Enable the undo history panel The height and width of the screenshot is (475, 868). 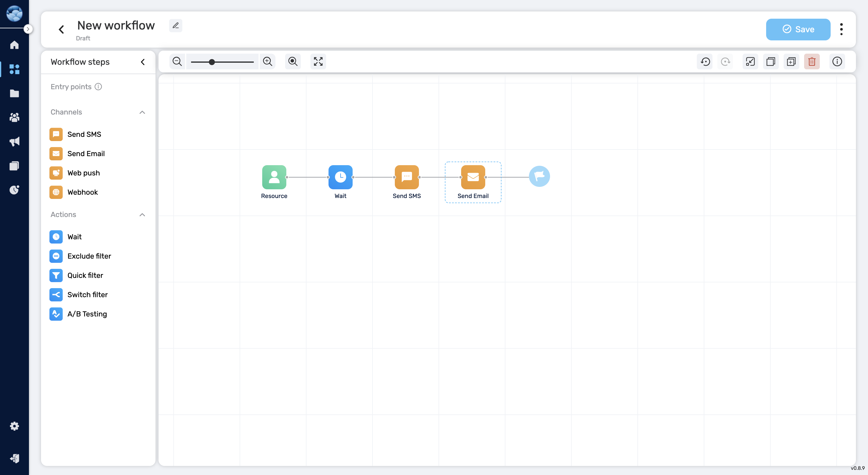click(x=705, y=61)
